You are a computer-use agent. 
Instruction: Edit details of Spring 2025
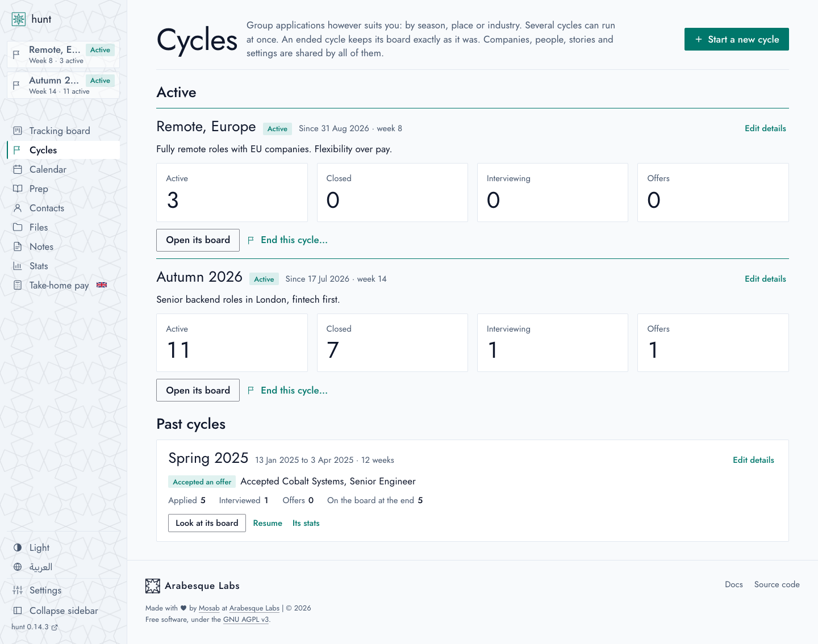tap(753, 460)
